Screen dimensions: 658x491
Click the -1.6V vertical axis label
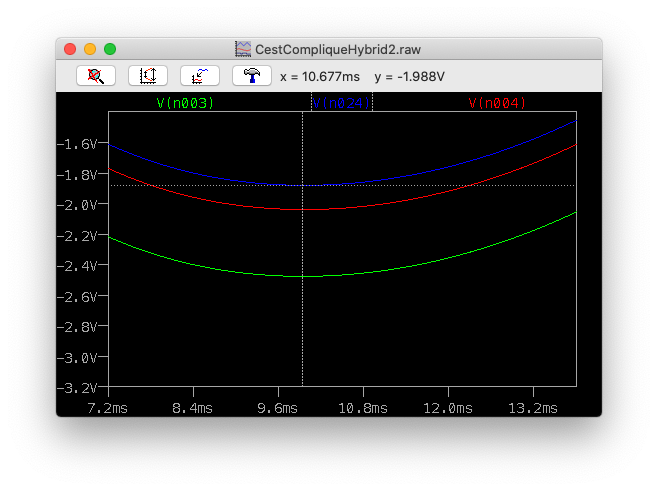(77, 144)
